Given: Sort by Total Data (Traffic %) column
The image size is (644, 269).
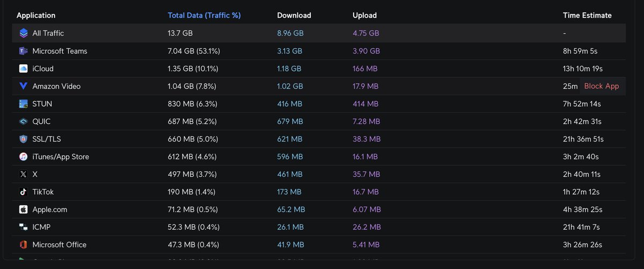Looking at the screenshot, I should (204, 16).
